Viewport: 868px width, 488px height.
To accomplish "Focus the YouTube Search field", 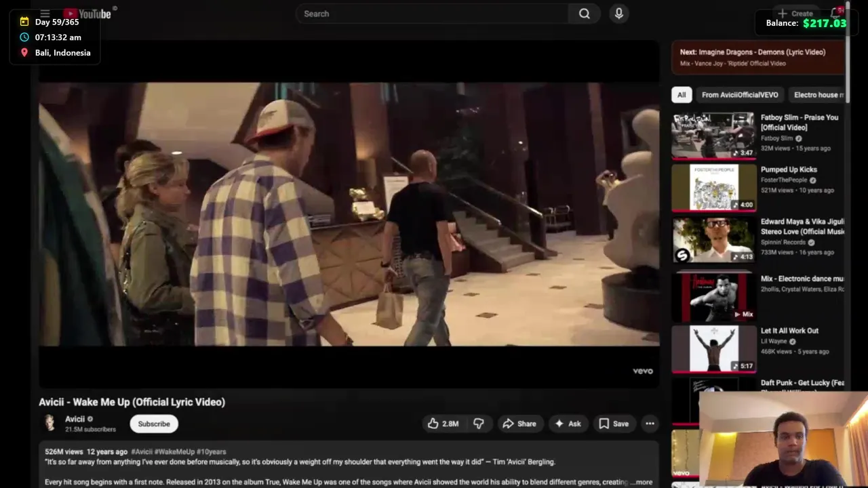I will click(x=433, y=14).
